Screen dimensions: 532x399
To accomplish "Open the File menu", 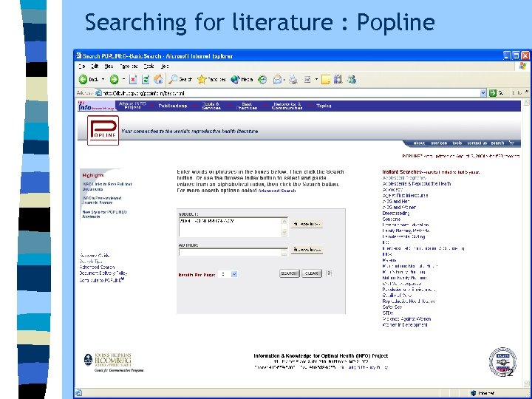I will click(x=81, y=66).
